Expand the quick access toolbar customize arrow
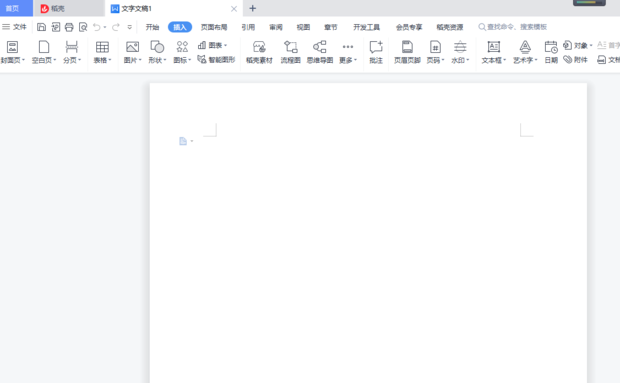620x383 pixels. (x=130, y=27)
